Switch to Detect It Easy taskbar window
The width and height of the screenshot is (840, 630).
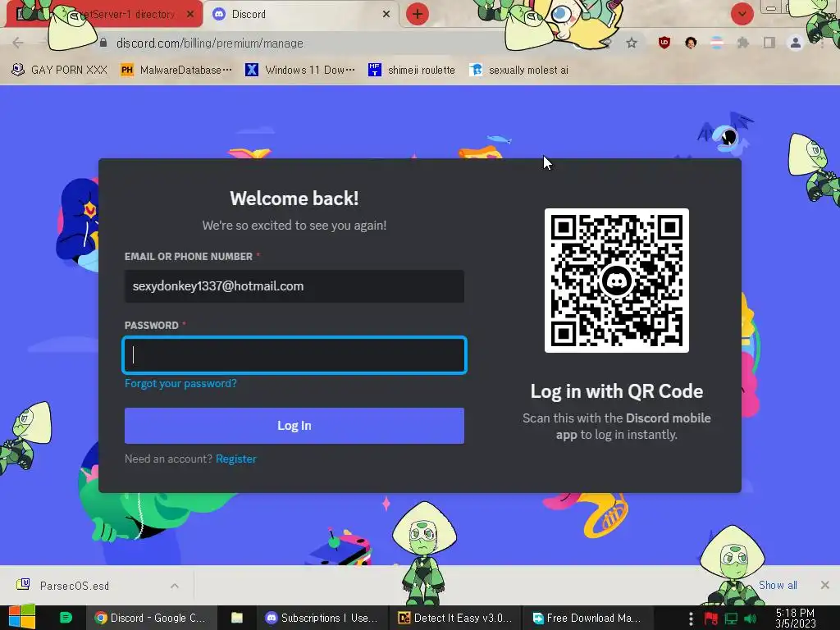click(454, 618)
